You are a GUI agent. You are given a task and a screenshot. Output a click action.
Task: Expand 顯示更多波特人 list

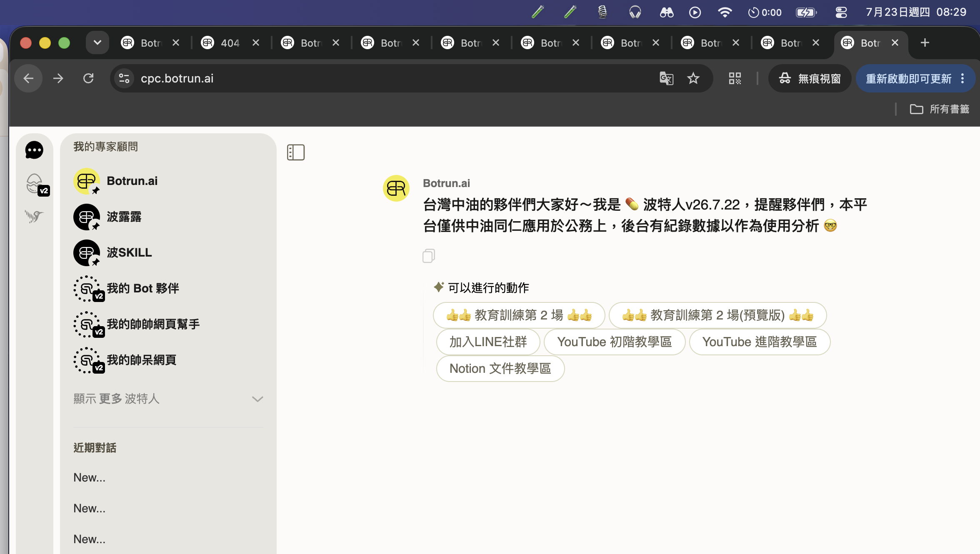point(168,399)
